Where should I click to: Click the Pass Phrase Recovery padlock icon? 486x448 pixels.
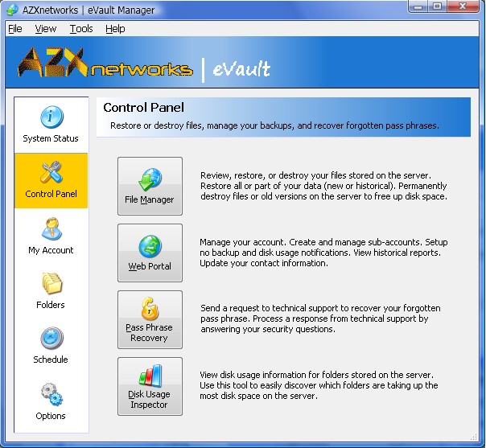150,308
